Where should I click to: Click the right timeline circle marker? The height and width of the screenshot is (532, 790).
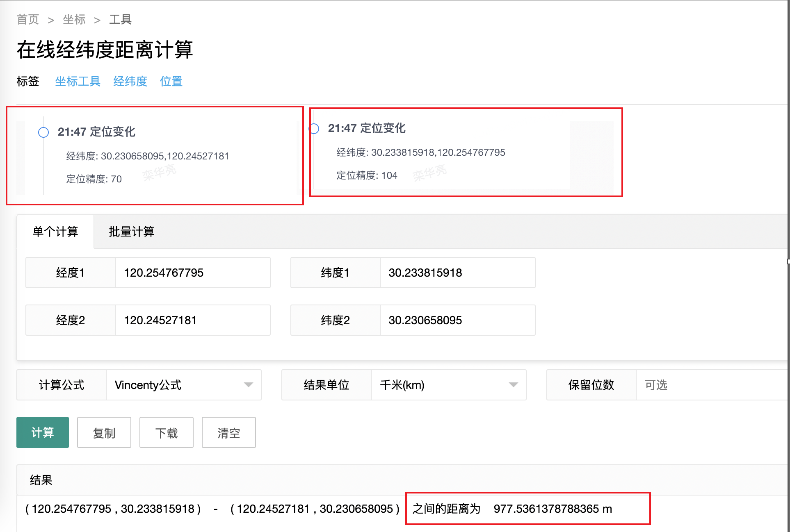click(314, 129)
